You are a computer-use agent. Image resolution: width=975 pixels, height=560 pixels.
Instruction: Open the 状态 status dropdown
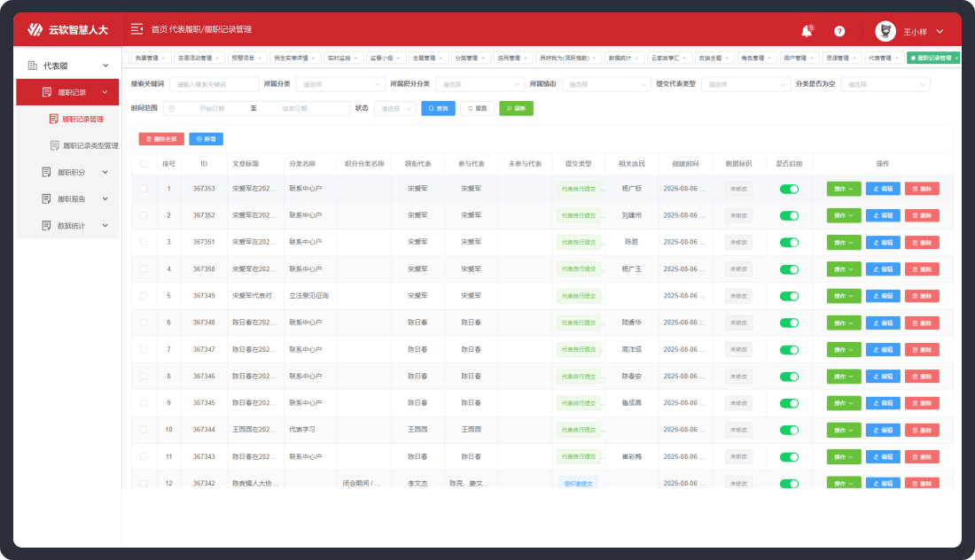[x=394, y=108]
